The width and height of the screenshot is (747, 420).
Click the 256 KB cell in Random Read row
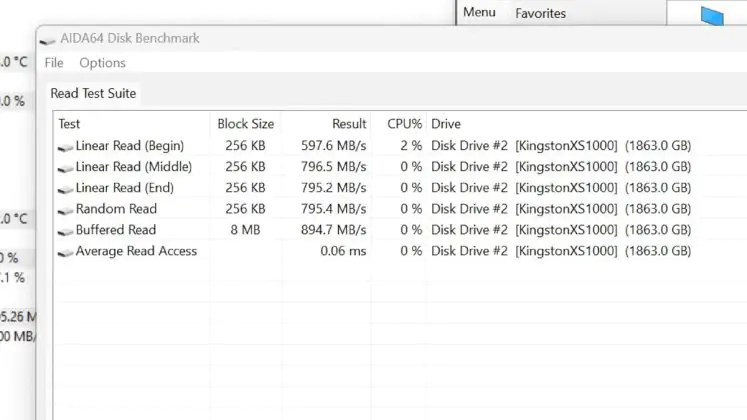click(x=245, y=209)
